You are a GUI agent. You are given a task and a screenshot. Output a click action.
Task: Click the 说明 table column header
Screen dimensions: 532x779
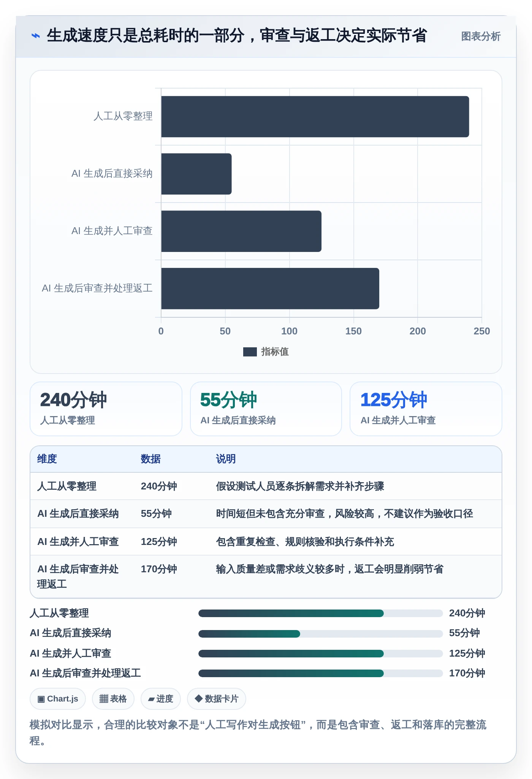pyautogui.click(x=226, y=459)
